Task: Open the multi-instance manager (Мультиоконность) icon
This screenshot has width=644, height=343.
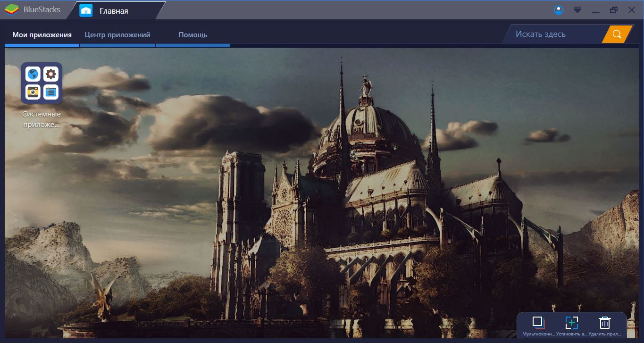Action: (x=538, y=322)
